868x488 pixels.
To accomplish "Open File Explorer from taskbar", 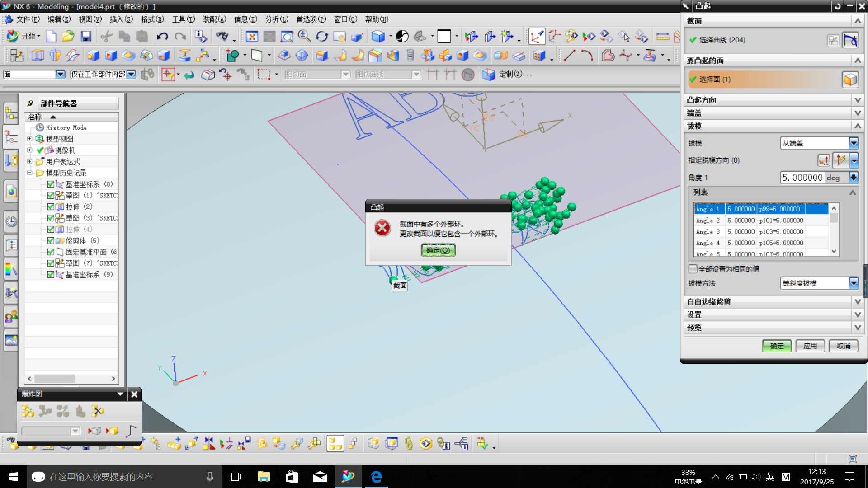I will coord(264,477).
